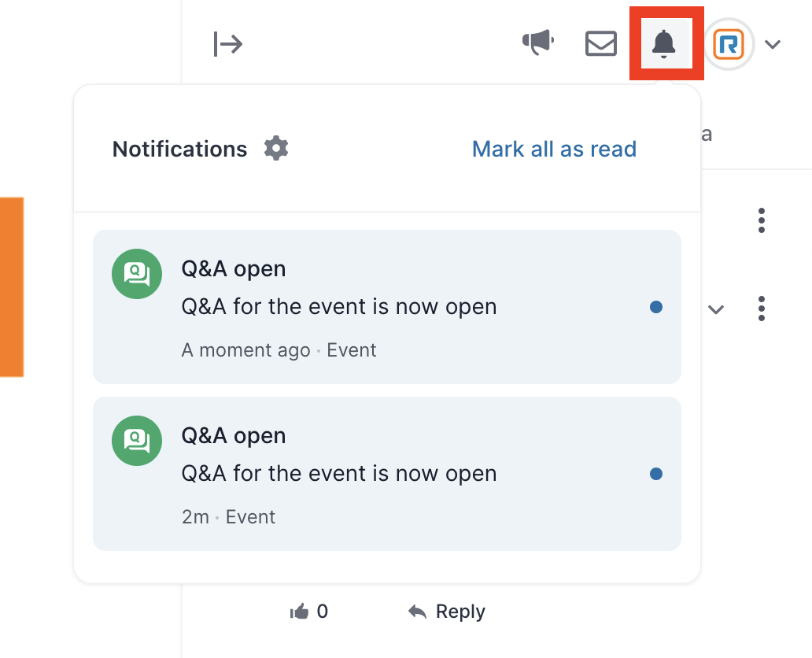The image size is (812, 658).
Task: Open the messages envelope icon
Action: [600, 43]
